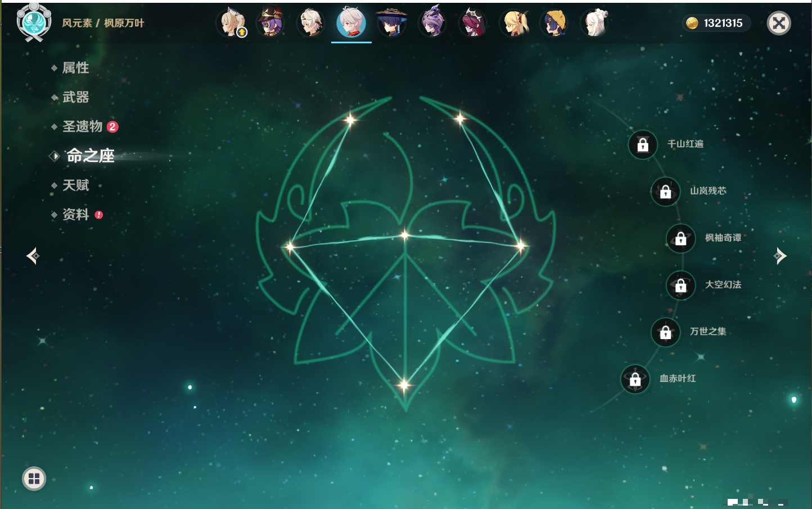
Task: Click the locked constellation icon for 千山红遍
Action: tap(643, 145)
